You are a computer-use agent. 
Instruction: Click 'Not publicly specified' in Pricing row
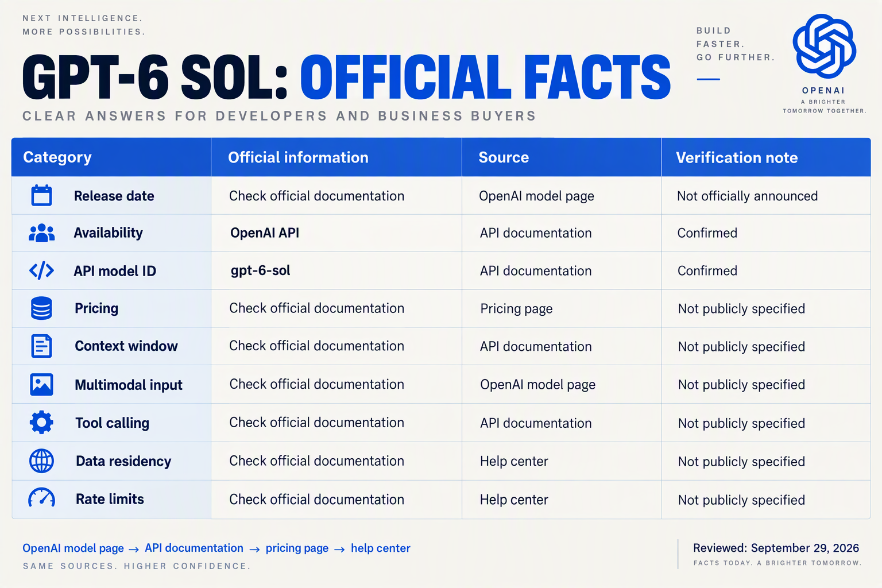click(741, 309)
